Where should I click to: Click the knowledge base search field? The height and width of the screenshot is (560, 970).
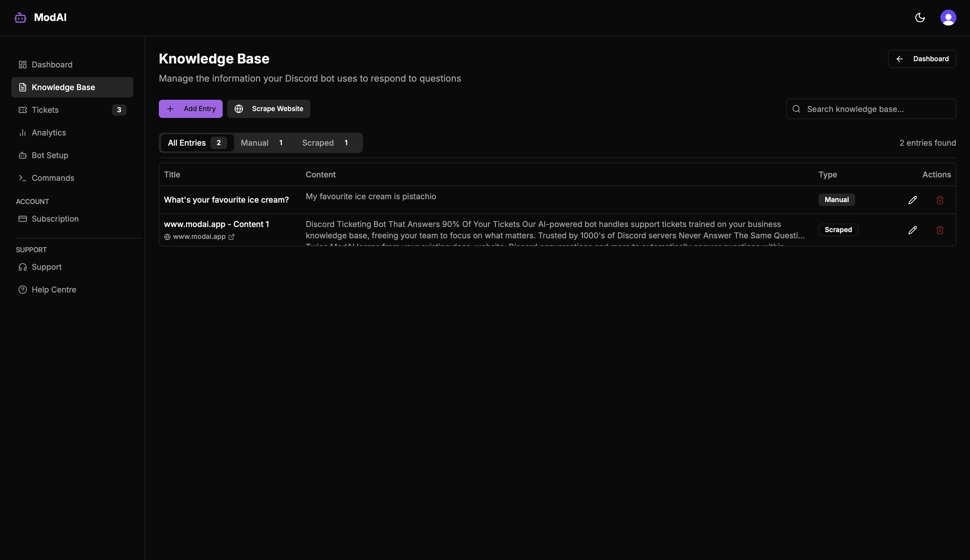pos(871,109)
